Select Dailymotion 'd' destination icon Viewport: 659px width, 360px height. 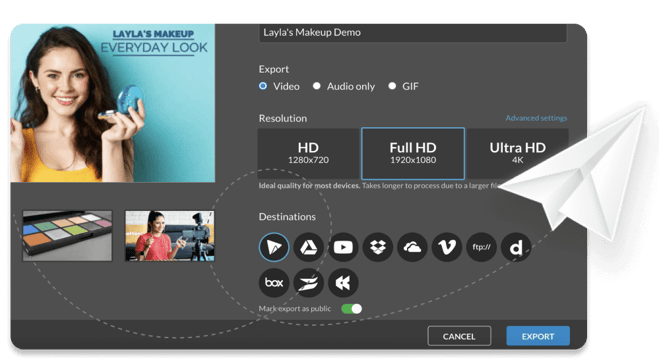(x=516, y=247)
